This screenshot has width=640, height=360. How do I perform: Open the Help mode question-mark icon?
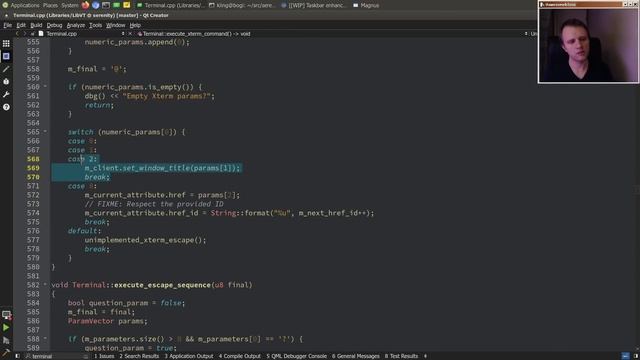(x=6, y=107)
